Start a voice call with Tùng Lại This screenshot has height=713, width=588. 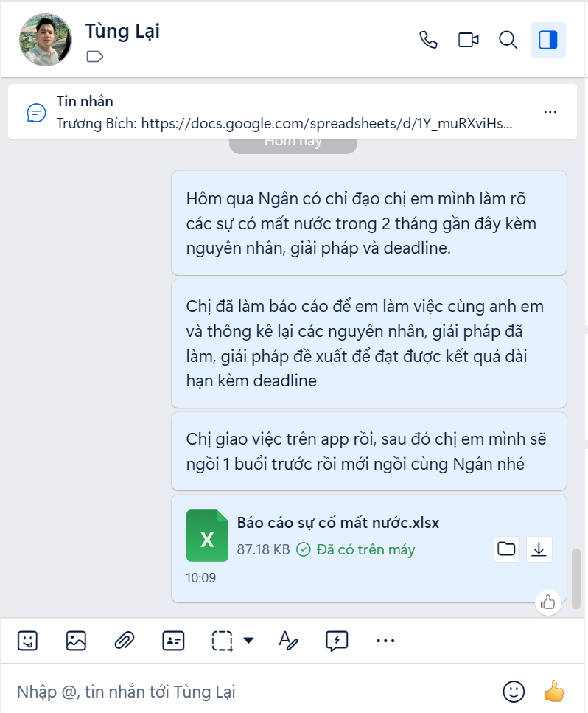tap(428, 40)
